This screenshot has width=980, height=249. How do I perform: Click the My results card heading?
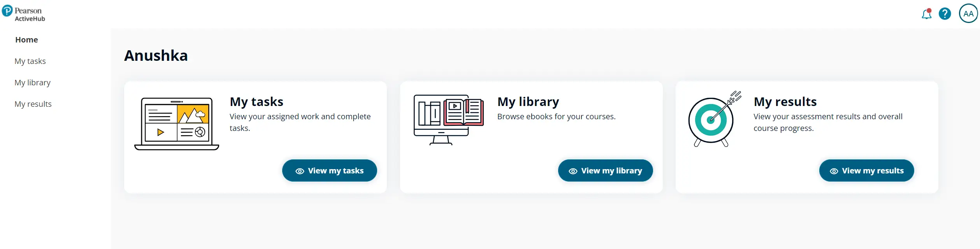[x=785, y=102]
